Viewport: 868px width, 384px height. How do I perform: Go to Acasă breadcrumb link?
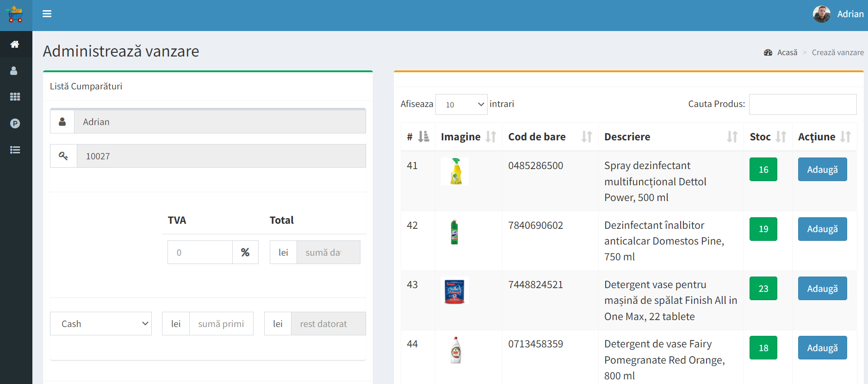pos(787,53)
